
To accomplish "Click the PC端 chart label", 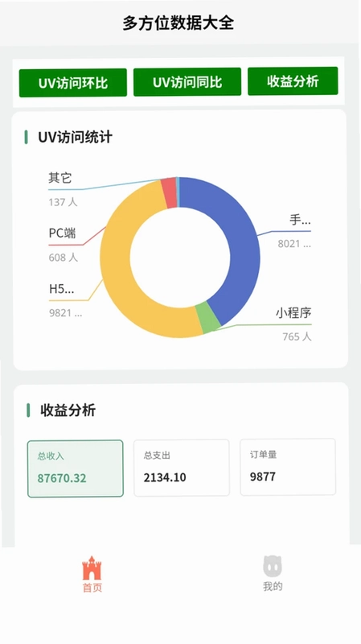I will pos(63,233).
